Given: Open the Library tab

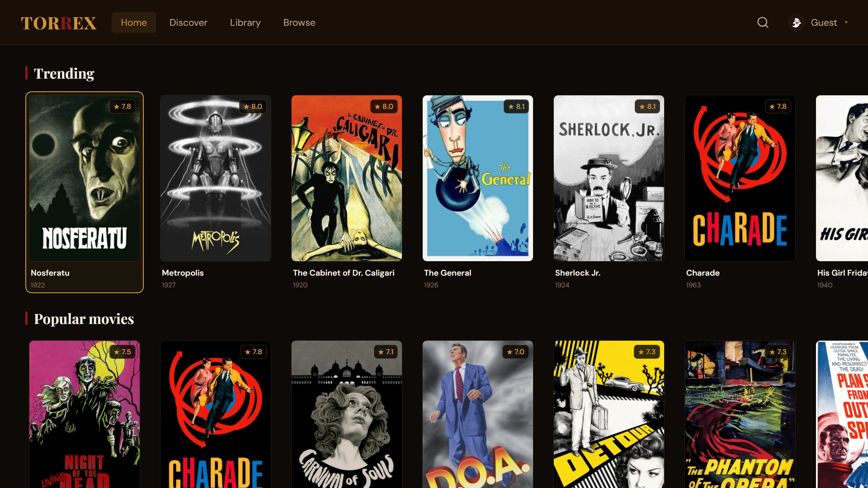Looking at the screenshot, I should click(245, 23).
